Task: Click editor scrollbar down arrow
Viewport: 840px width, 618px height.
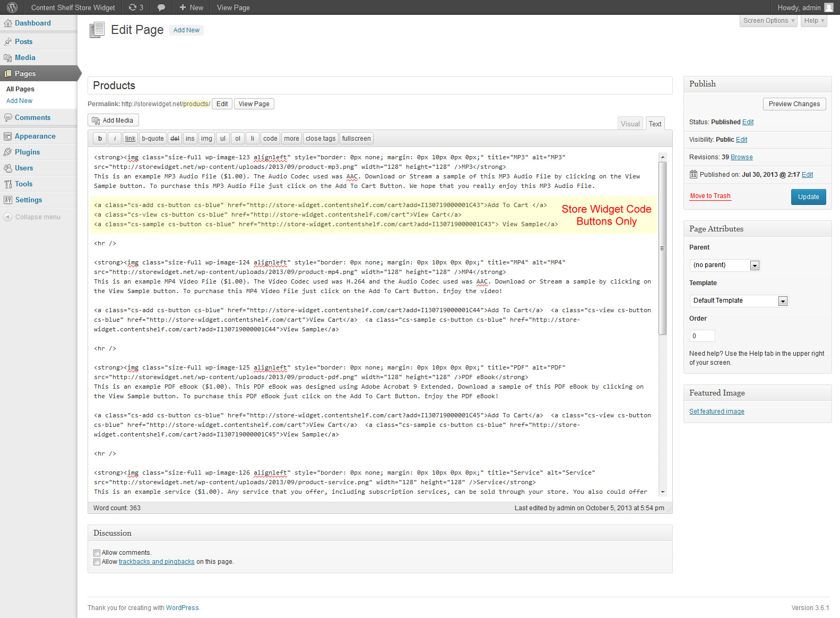Action: [663, 492]
